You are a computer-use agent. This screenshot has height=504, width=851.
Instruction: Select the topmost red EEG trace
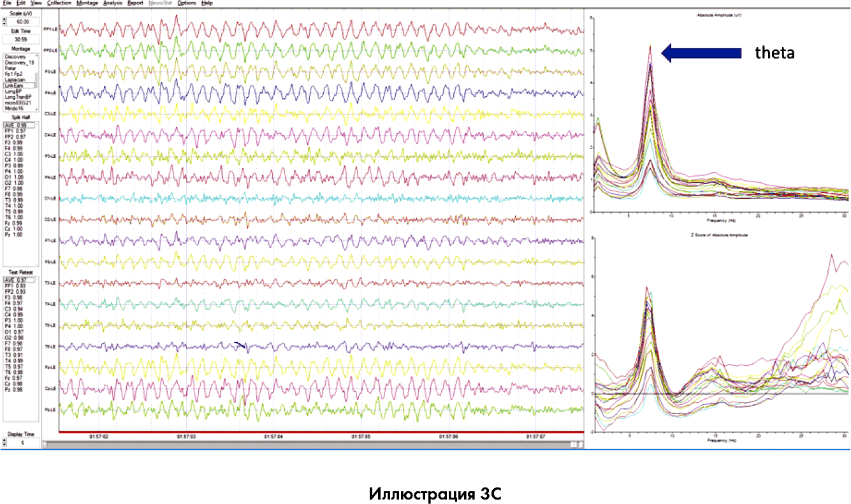tap(319, 29)
